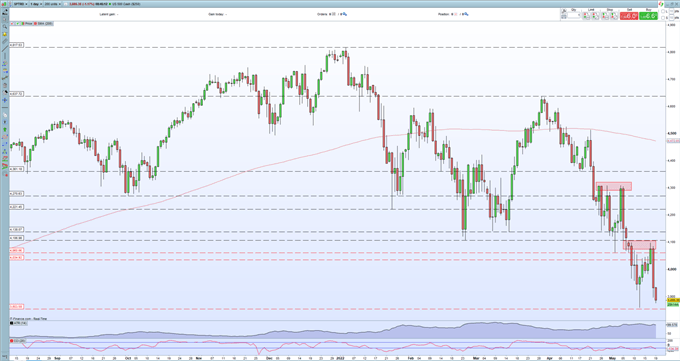The image size is (680, 361).
Task: Select the 4,221.45 horizontal line label
Action: point(17,207)
